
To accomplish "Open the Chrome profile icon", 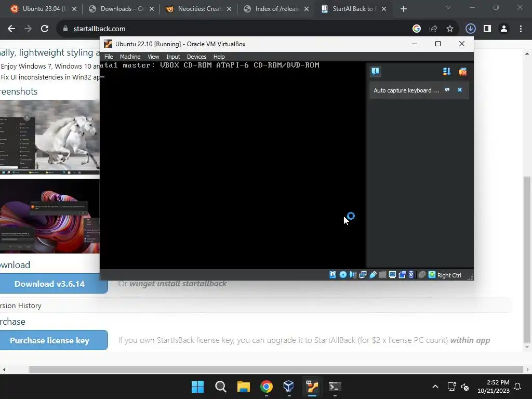I will [504, 29].
